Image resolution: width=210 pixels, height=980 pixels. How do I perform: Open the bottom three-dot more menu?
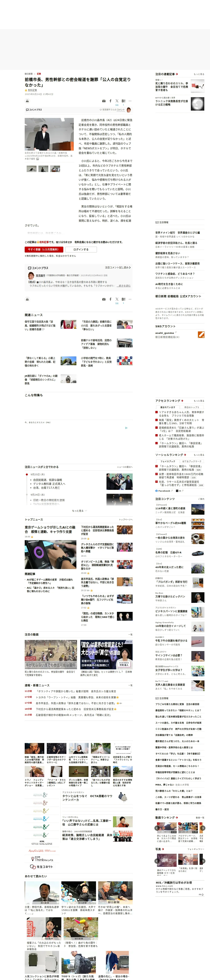pos(130,299)
